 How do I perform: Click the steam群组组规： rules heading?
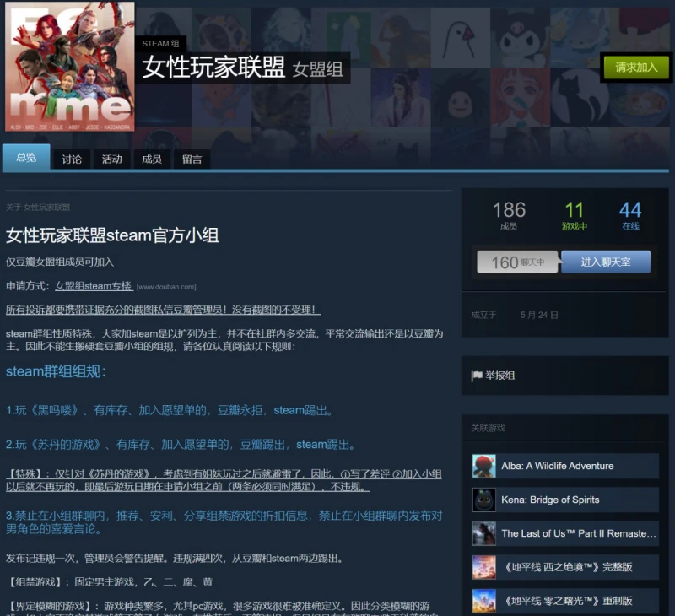56,371
